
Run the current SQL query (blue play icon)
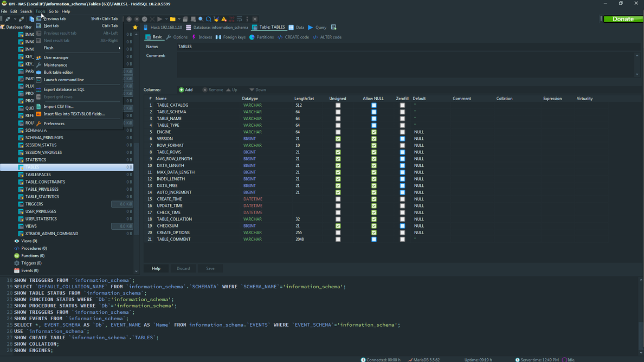pos(160,18)
